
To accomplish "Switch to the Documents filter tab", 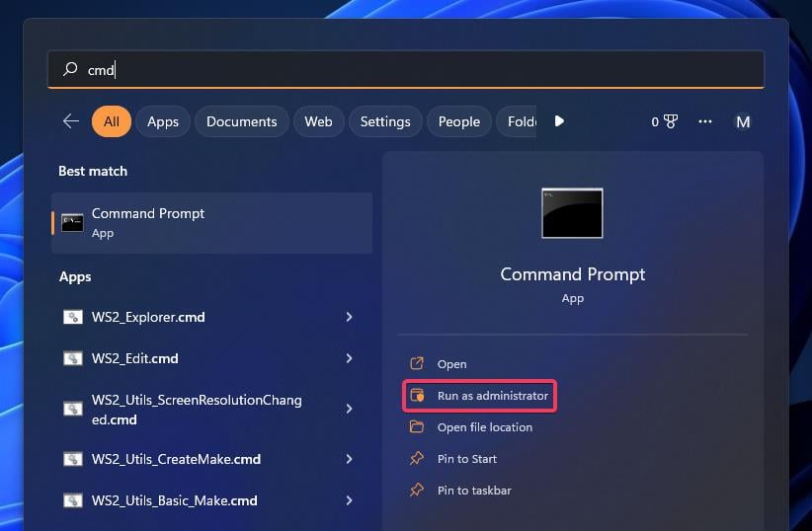I will point(241,121).
